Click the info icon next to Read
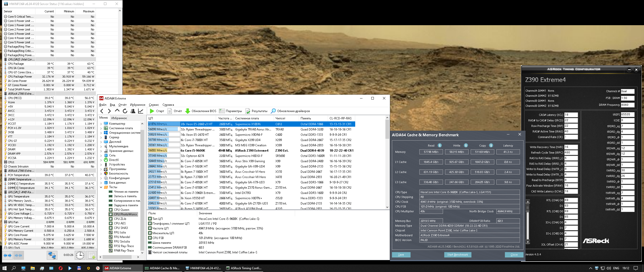644x272 pixels. (x=440, y=145)
